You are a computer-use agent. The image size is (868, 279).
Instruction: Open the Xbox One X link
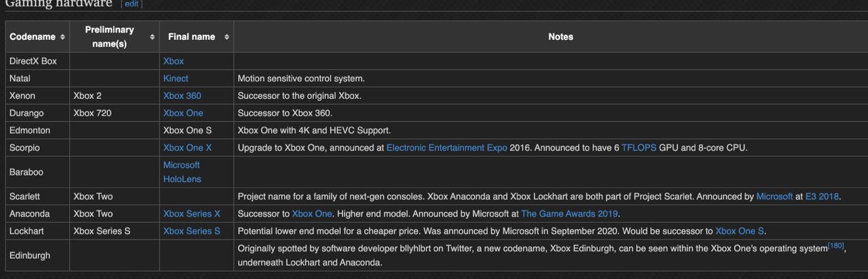(187, 148)
